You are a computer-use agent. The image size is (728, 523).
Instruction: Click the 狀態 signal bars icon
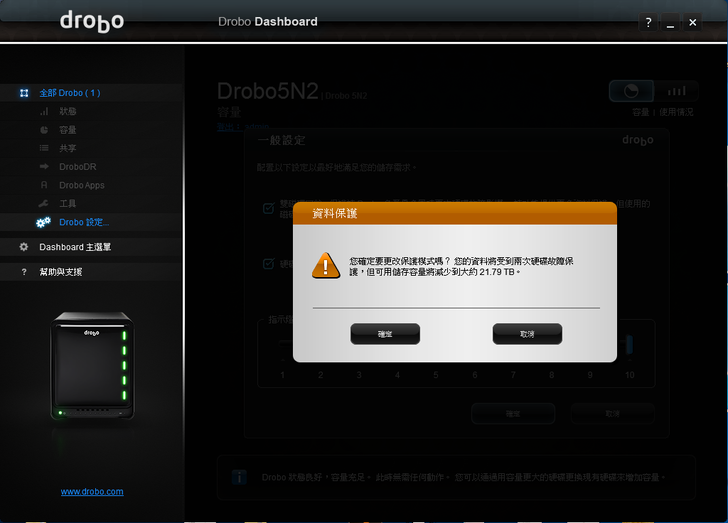[44, 111]
